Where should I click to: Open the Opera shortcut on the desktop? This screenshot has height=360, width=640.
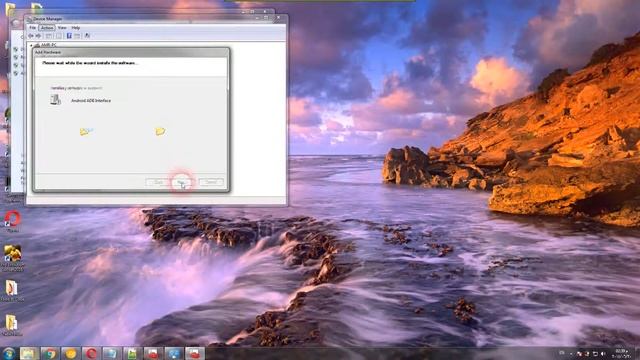coord(13,221)
